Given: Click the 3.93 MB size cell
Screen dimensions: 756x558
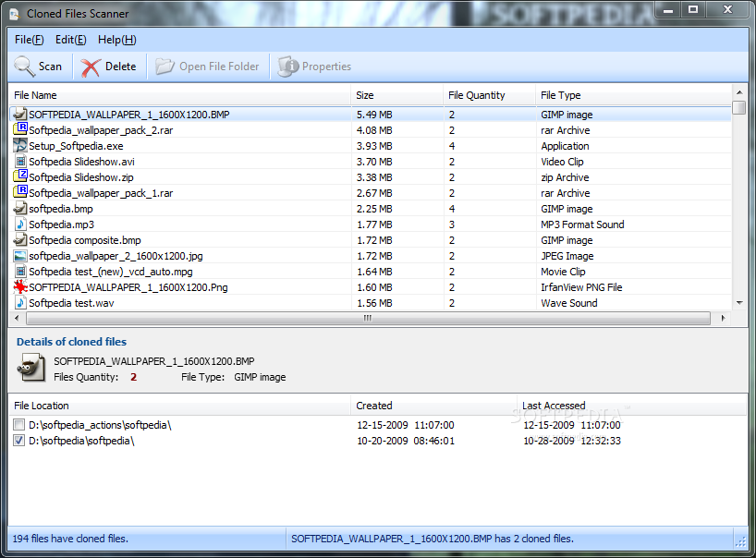Looking at the screenshot, I should point(374,146).
